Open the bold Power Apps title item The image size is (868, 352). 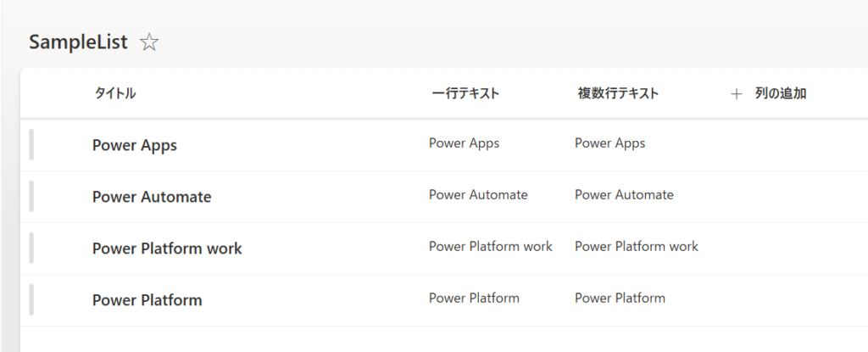point(134,145)
